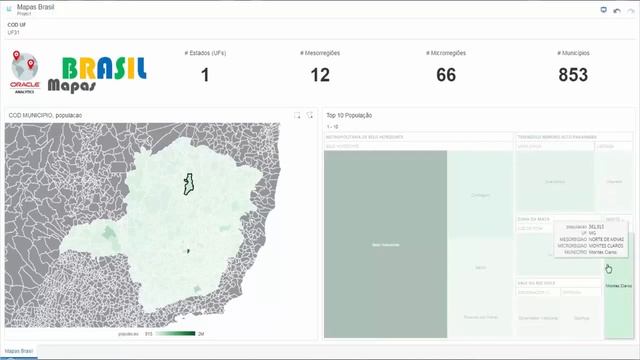This screenshot has height=360, width=640.
Task: Click the '# Municípios' label
Action: pos(573,53)
